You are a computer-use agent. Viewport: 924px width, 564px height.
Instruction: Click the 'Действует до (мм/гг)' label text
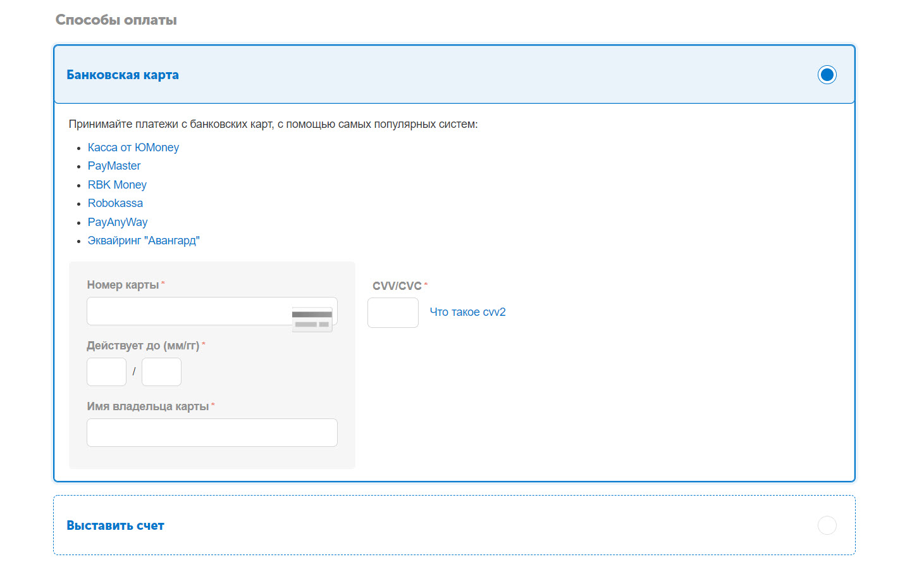pyautogui.click(x=143, y=346)
